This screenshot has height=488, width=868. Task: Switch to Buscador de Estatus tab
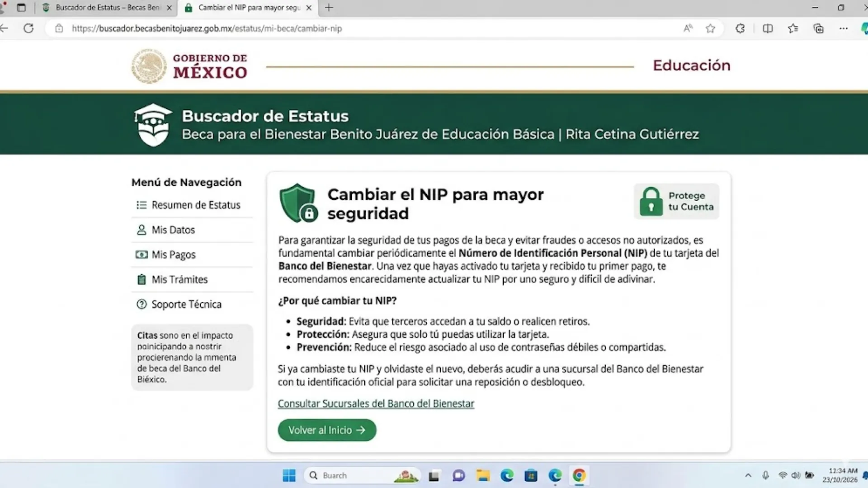[x=108, y=8]
